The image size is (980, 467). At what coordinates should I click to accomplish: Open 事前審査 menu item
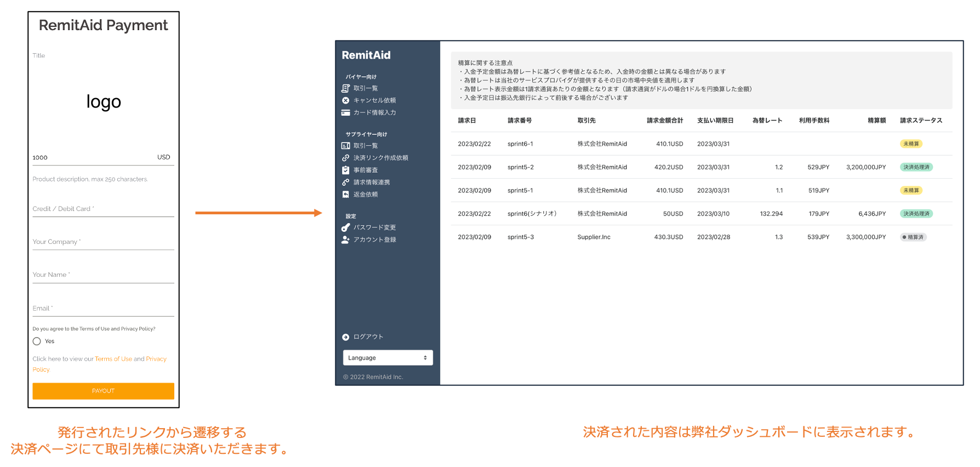coord(366,170)
